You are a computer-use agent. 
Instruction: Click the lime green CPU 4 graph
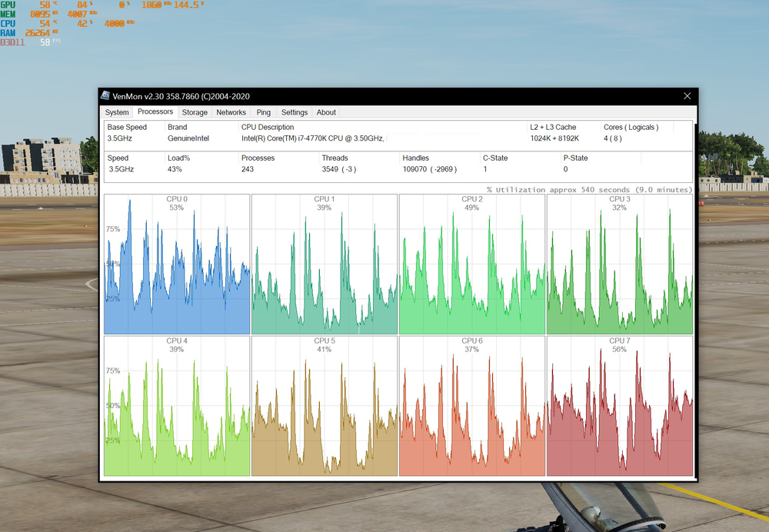[177, 406]
